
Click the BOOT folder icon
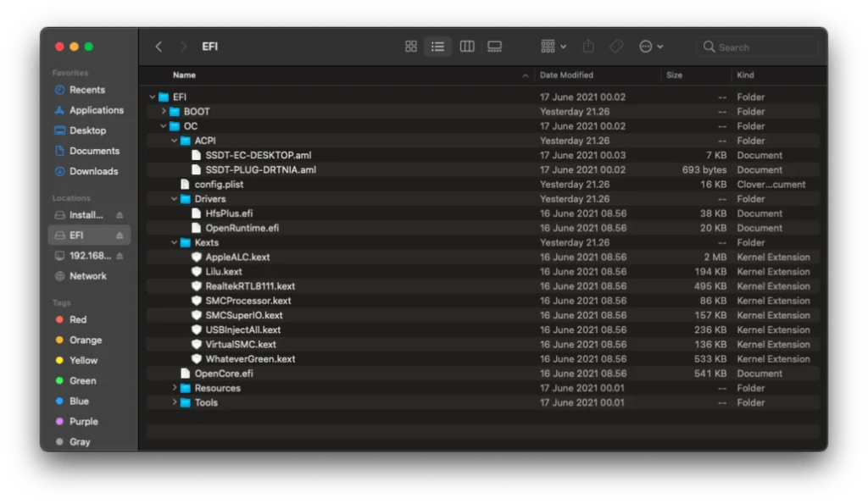click(x=175, y=111)
